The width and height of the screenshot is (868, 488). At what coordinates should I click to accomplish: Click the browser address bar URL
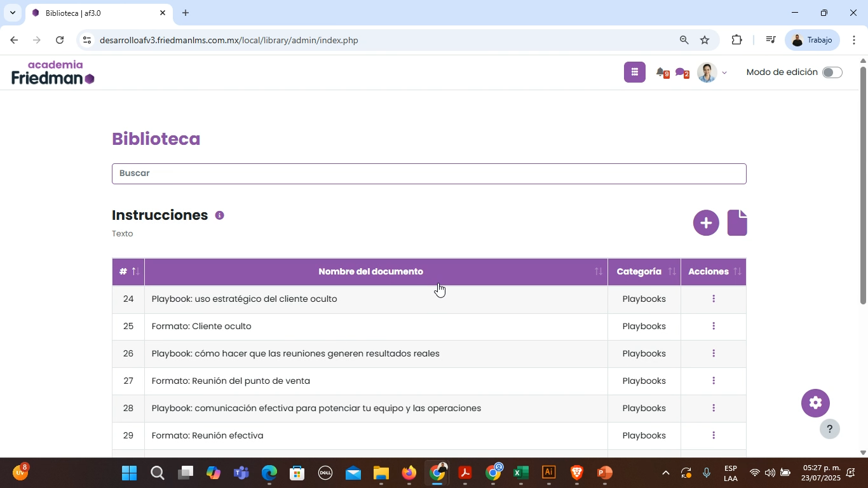(229, 40)
